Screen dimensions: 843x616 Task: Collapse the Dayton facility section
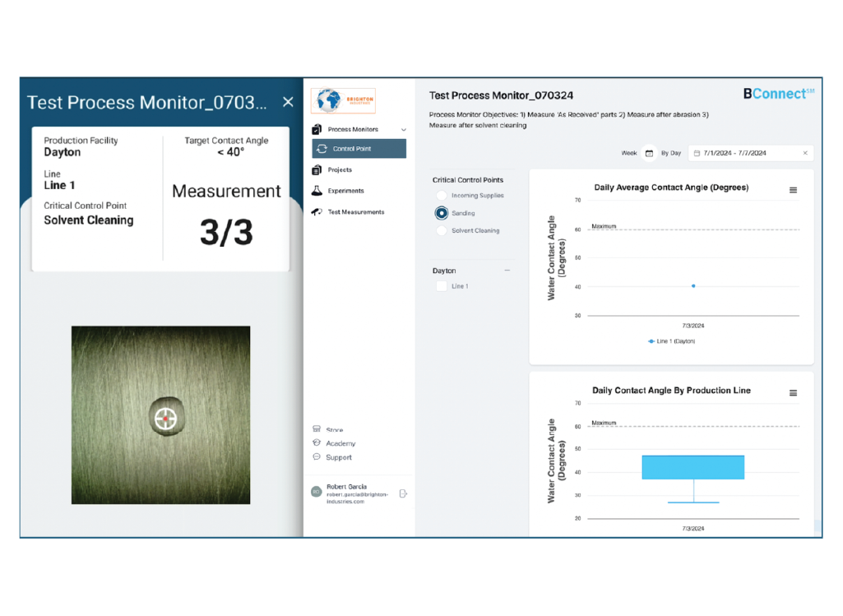507,271
